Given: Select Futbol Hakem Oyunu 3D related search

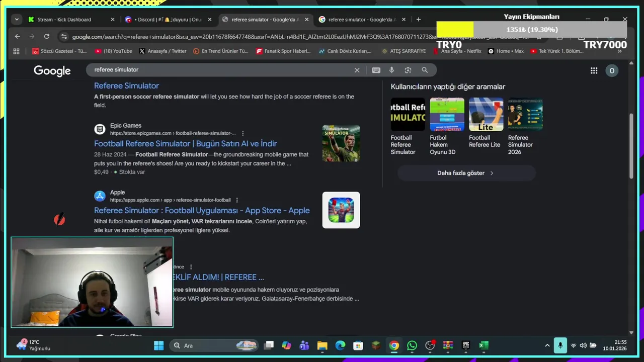Looking at the screenshot, I should (447, 127).
